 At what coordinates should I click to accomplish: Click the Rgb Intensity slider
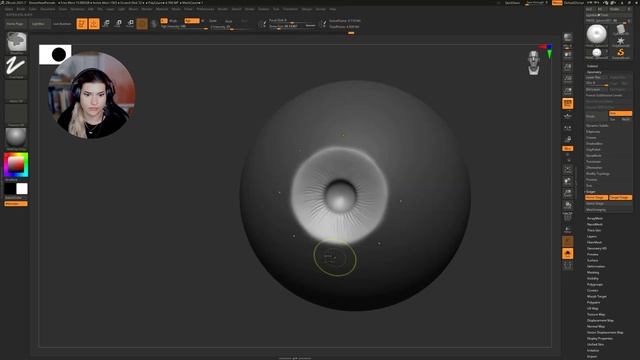point(184,27)
